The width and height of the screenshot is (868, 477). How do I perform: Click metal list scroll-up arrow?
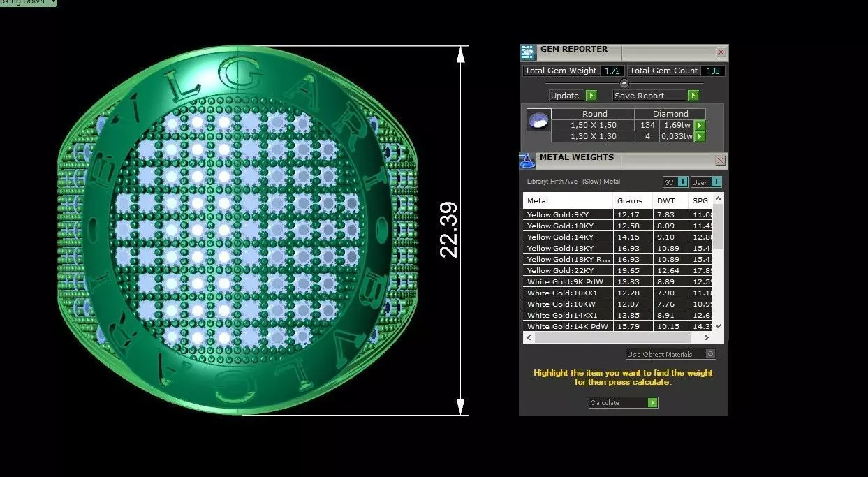[719, 198]
